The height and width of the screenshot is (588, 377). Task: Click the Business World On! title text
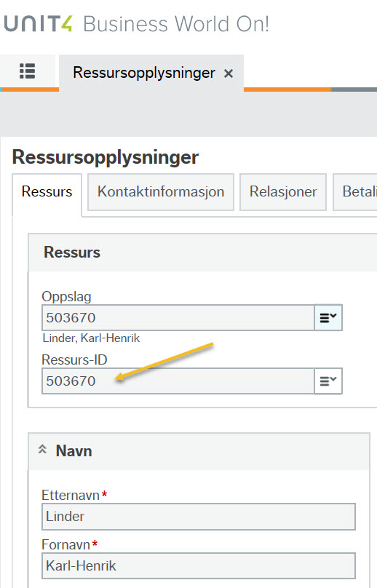pos(176,24)
